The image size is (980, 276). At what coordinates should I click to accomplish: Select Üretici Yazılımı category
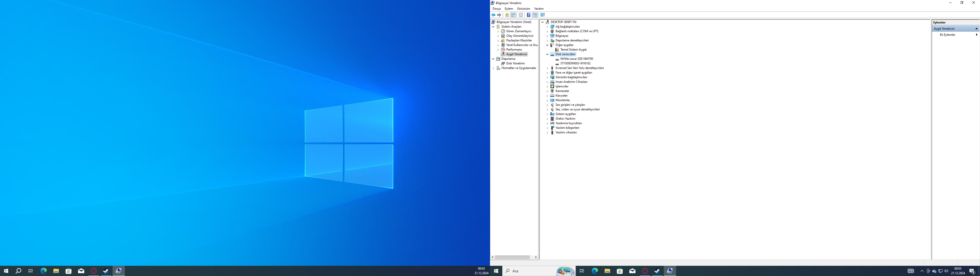coord(565,119)
